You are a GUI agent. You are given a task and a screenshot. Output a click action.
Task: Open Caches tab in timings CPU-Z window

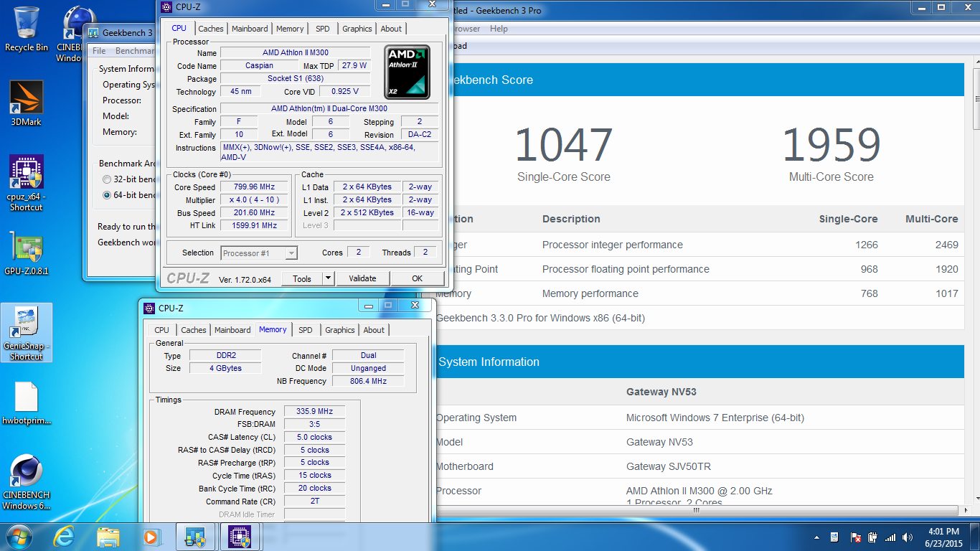click(193, 330)
